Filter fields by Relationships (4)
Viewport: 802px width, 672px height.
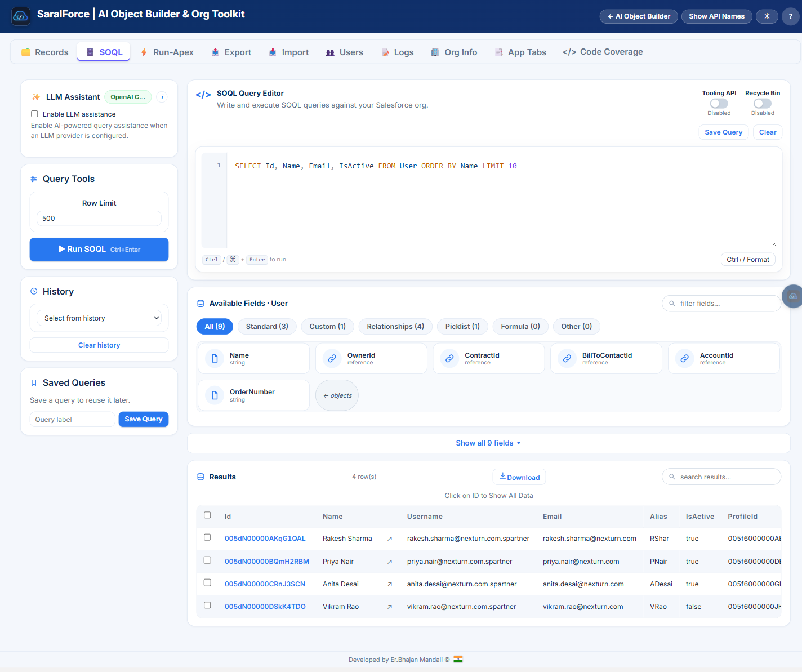click(395, 327)
